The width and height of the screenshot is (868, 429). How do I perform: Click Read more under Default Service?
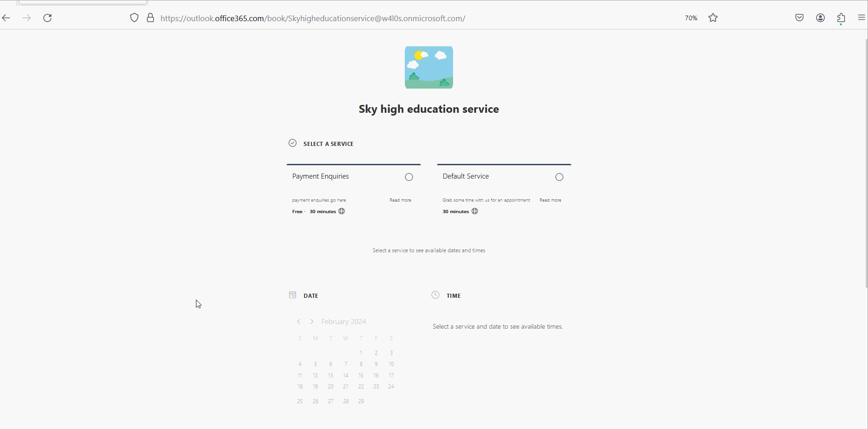(550, 200)
